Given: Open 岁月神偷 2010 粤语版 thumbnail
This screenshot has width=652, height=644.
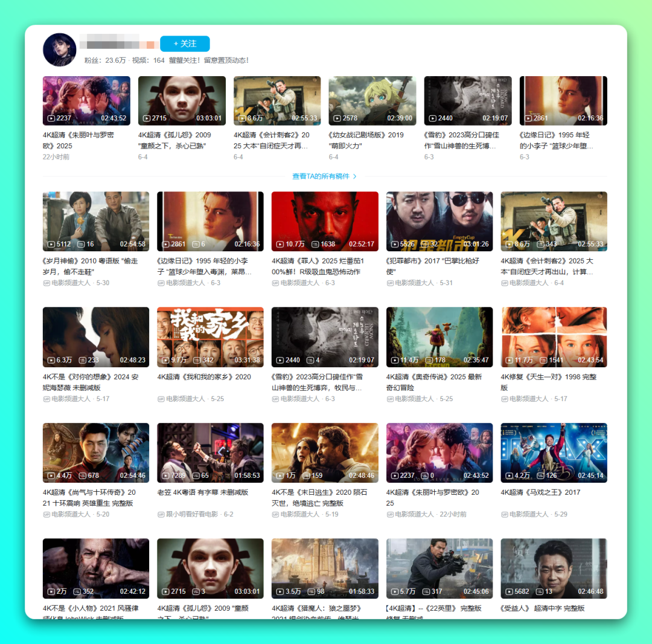Looking at the screenshot, I should point(95,221).
